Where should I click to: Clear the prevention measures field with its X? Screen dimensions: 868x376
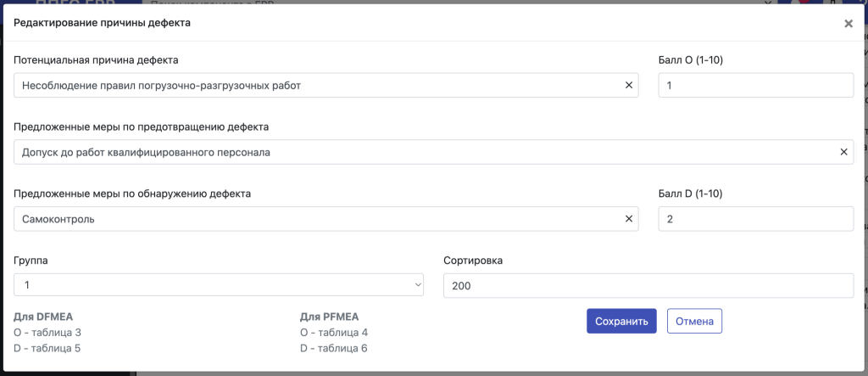(x=843, y=152)
